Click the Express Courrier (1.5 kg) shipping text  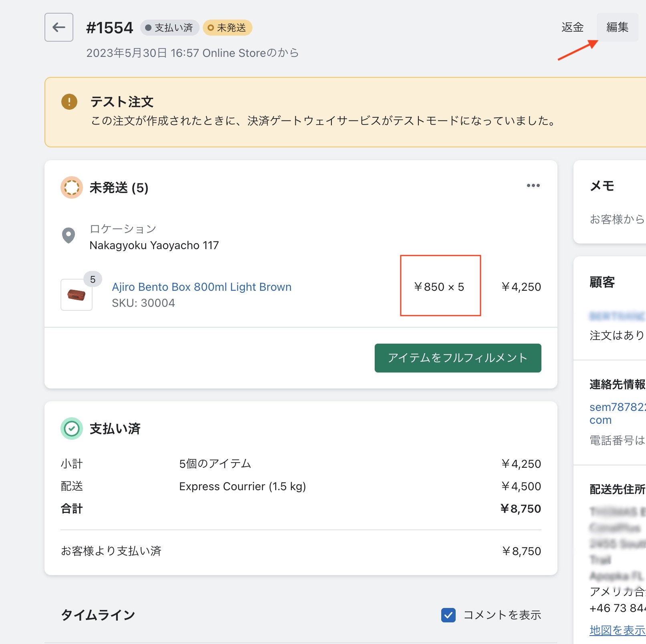point(242,486)
